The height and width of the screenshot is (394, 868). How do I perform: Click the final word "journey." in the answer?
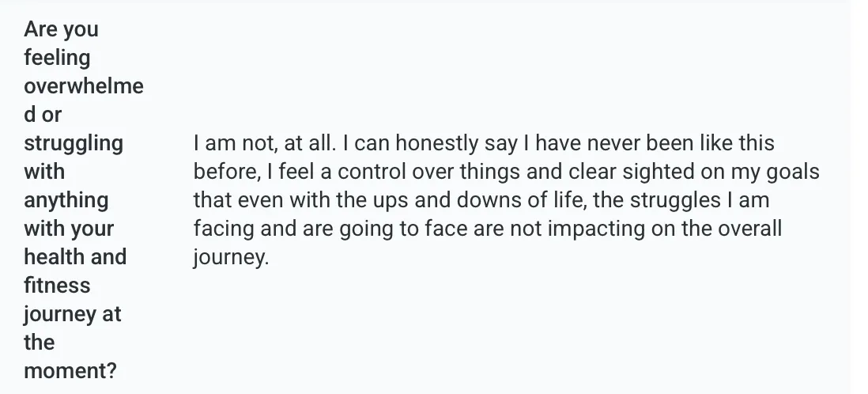coord(231,258)
